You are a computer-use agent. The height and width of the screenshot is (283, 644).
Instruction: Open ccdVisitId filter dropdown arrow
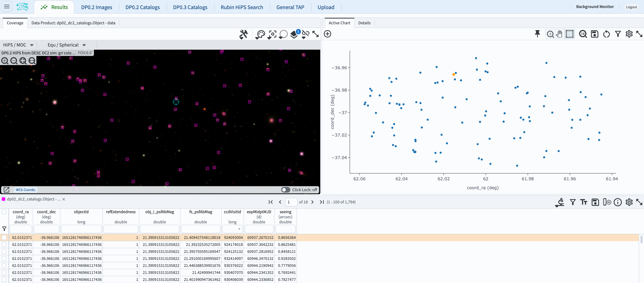pyautogui.click(x=239, y=229)
